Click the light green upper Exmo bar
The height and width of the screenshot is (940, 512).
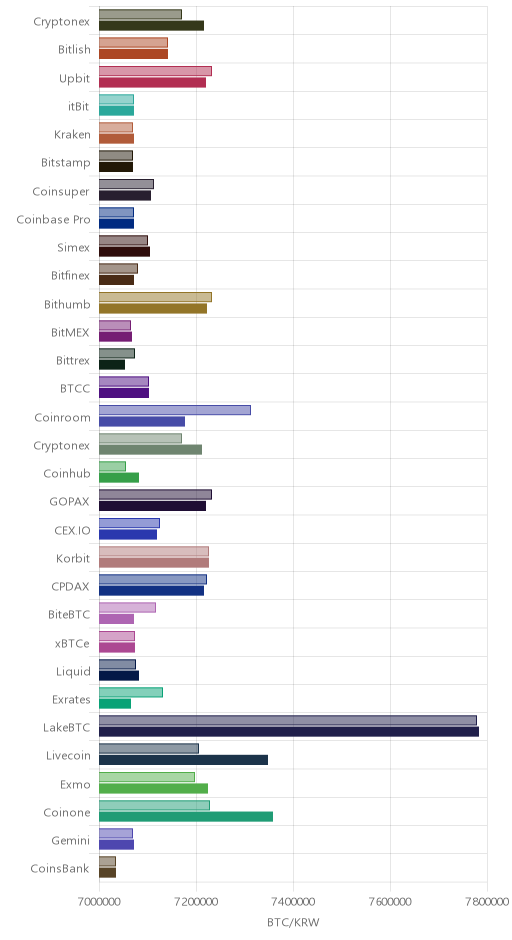(147, 777)
